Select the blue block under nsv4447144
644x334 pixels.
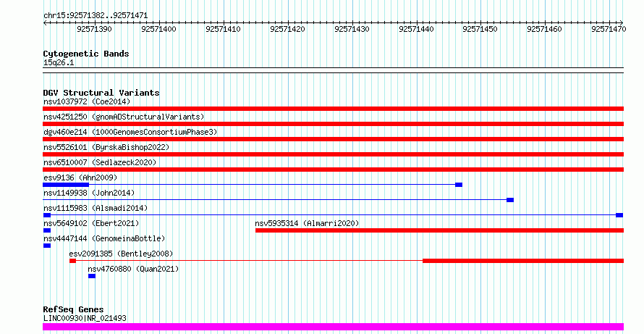point(47,246)
